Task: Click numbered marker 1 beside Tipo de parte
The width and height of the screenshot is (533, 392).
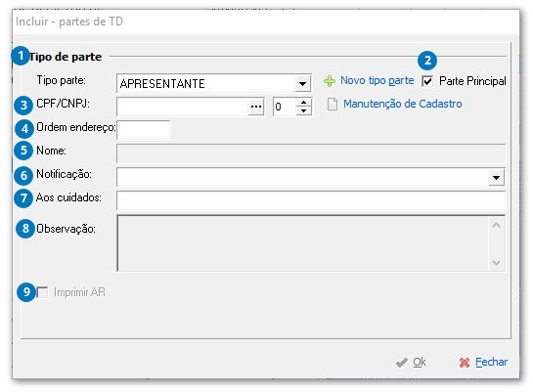Action: coord(21,56)
